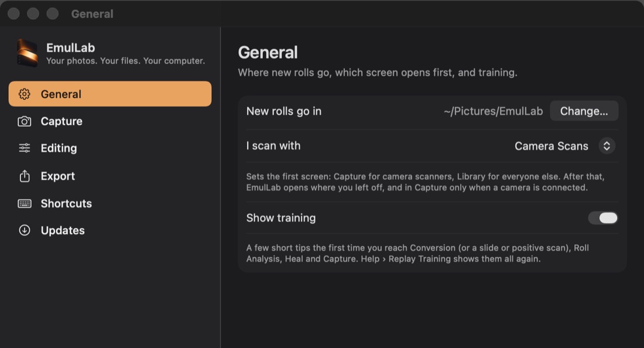
Task: Click the up-down chevron beside Camera Scans
Action: coord(607,146)
